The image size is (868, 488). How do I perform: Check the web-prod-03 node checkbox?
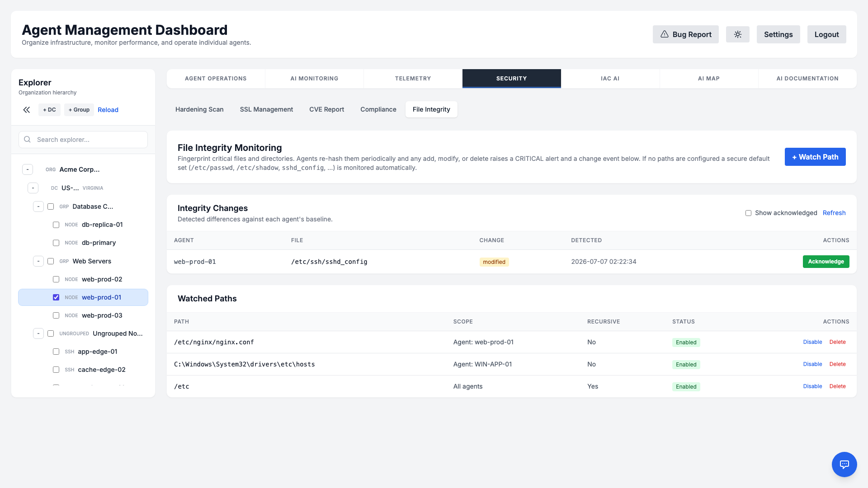[56, 315]
